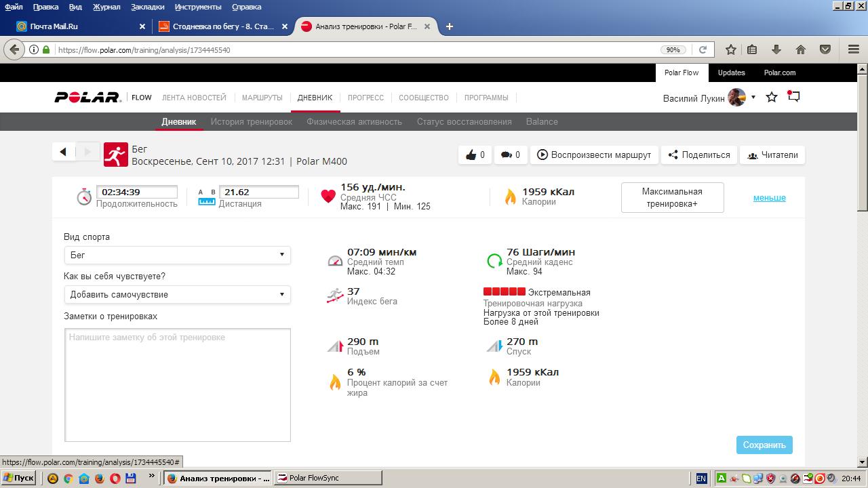Switch to 'История тренировок' subtab
The image size is (868, 488).
(251, 122)
